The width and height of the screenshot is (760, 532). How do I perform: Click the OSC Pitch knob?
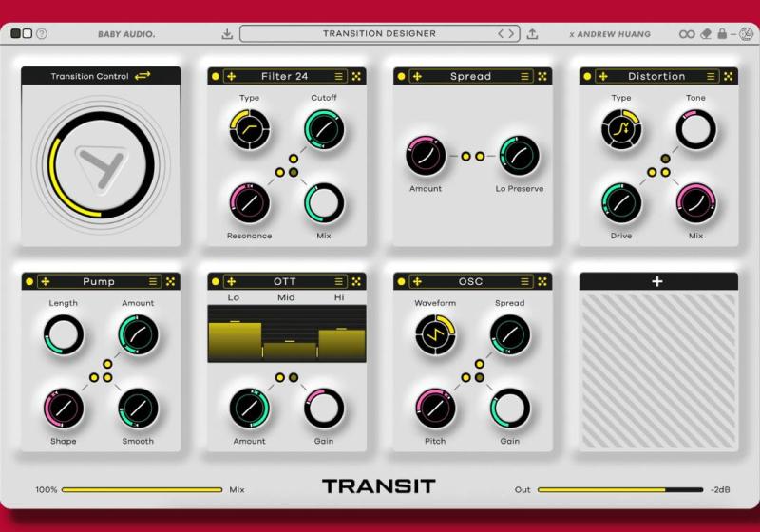(x=435, y=408)
